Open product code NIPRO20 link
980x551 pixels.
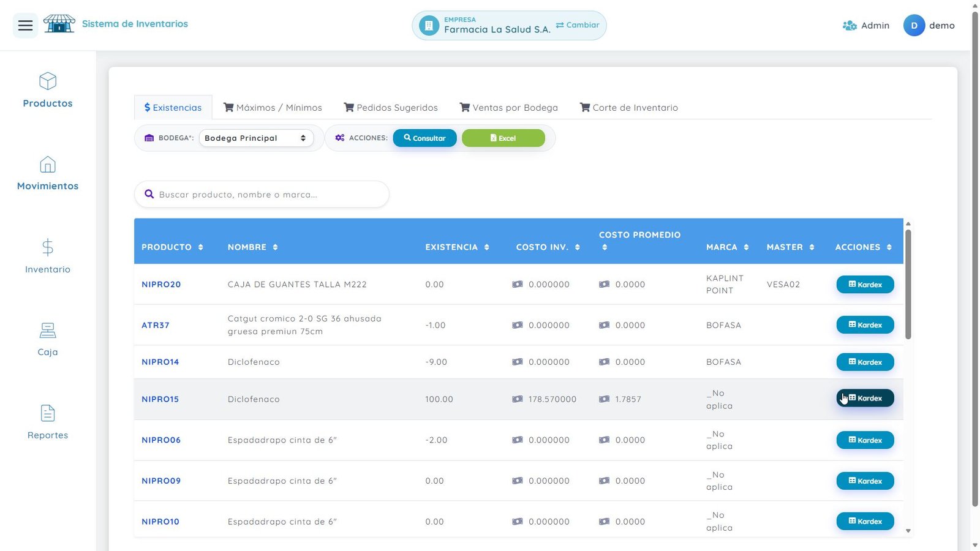161,285
